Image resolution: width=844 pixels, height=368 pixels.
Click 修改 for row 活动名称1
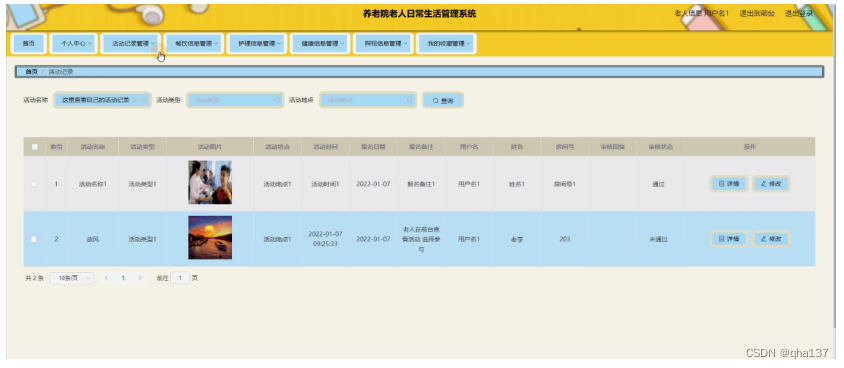point(771,184)
